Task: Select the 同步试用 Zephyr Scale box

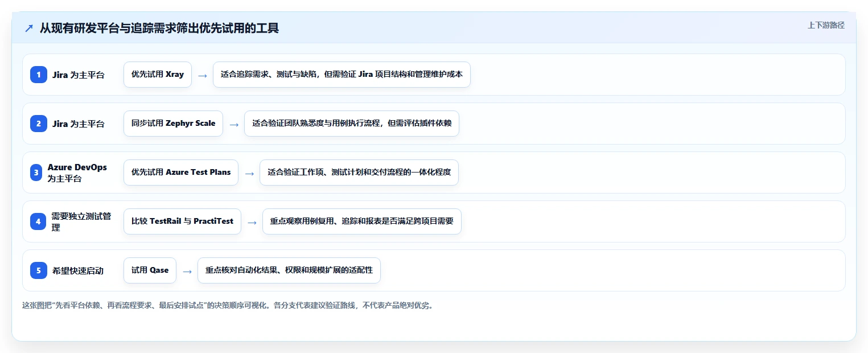Action: (174, 124)
